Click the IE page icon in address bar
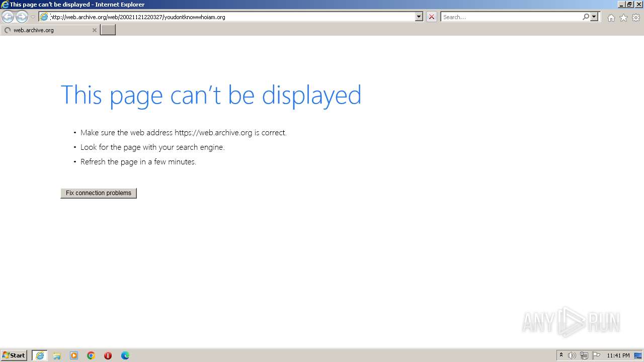This screenshot has width=644, height=362. coord(44,17)
